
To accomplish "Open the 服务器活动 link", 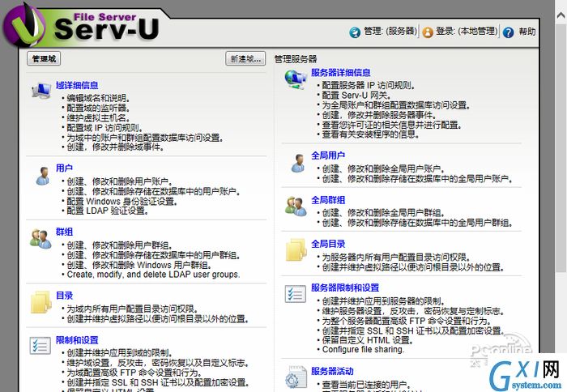I will click(332, 372).
